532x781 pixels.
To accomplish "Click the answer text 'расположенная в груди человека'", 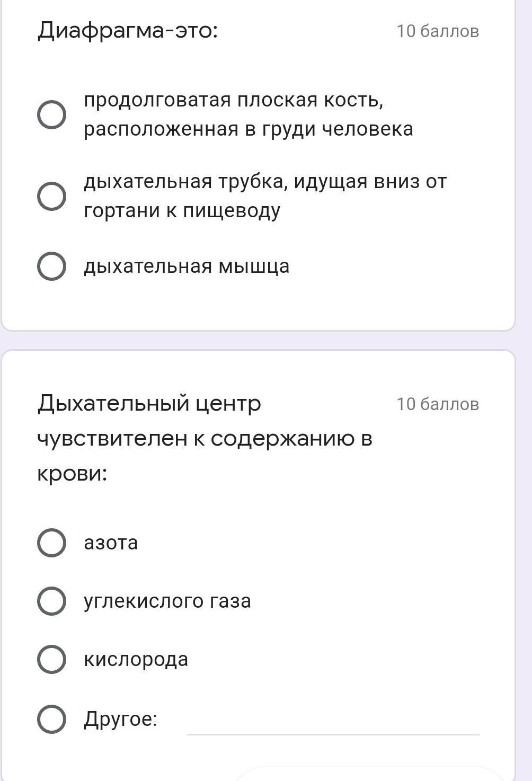I will pos(249,129).
